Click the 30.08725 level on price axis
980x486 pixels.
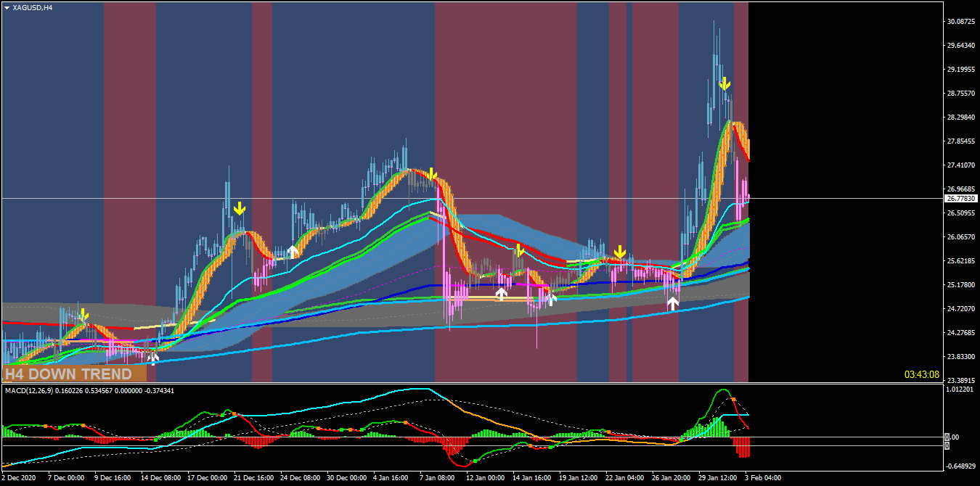(x=960, y=22)
